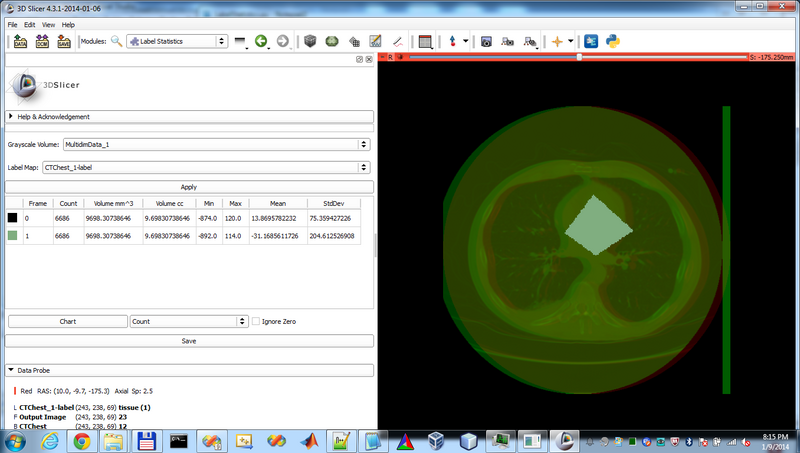Click the red slice offset slider handle

(579, 57)
